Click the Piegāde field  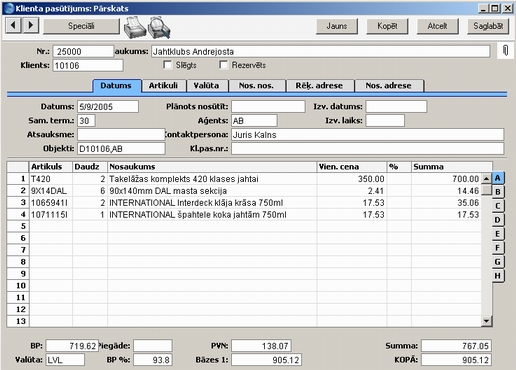click(x=153, y=346)
